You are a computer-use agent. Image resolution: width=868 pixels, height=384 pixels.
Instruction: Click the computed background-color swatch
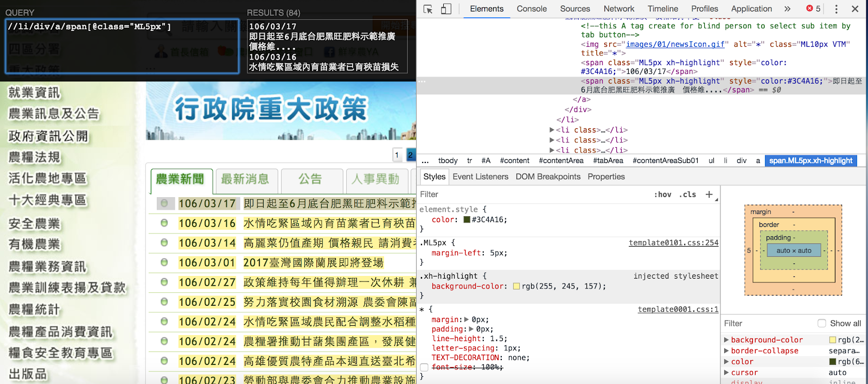pyautogui.click(x=833, y=340)
